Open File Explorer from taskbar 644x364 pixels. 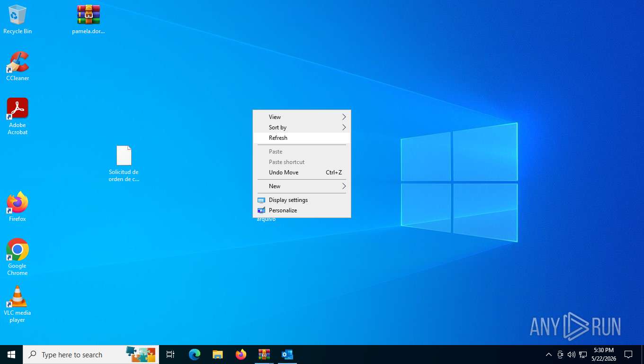[218, 355]
